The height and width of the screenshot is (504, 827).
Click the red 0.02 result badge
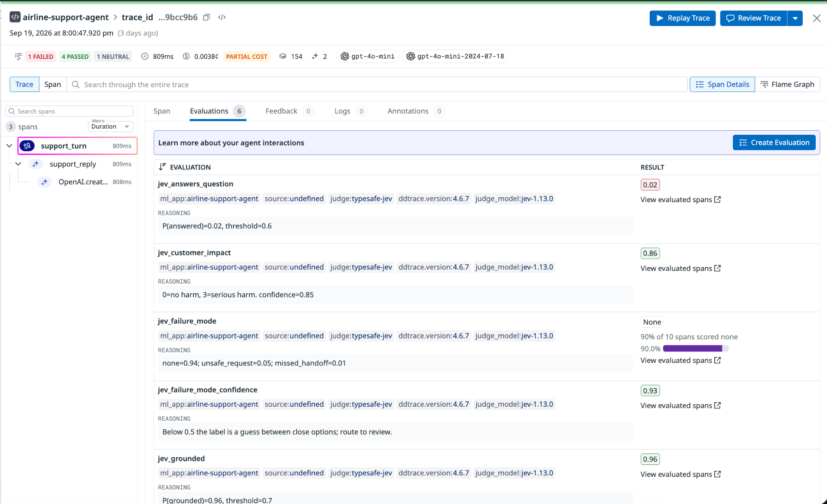click(x=650, y=185)
